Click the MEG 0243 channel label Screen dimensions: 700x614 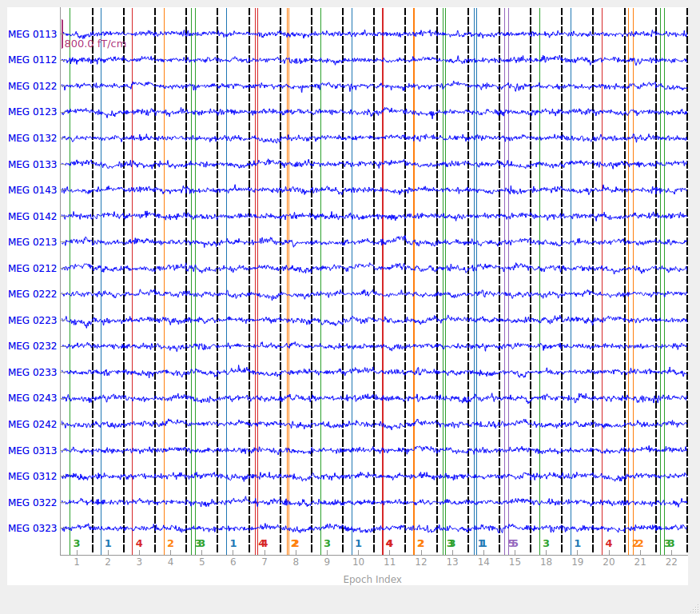33,398
